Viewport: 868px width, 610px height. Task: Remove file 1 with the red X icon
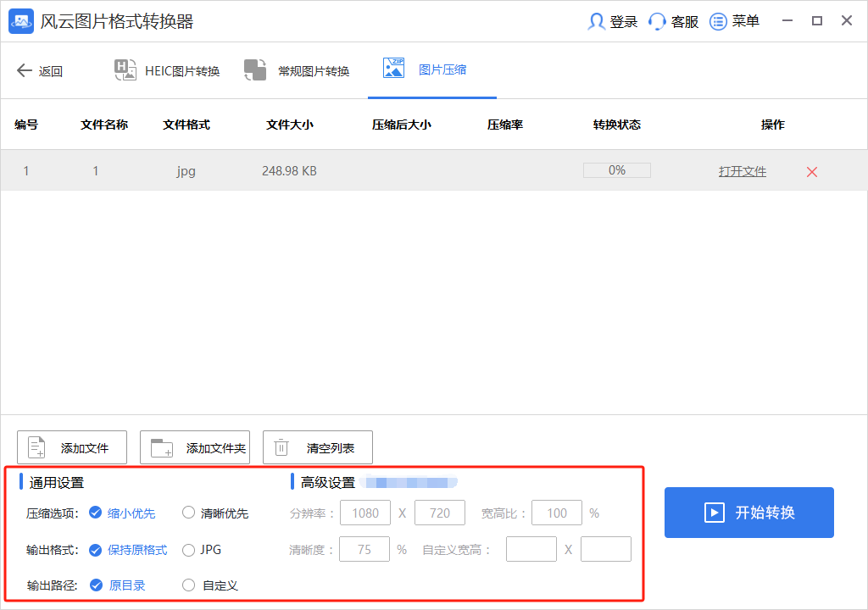[811, 170]
